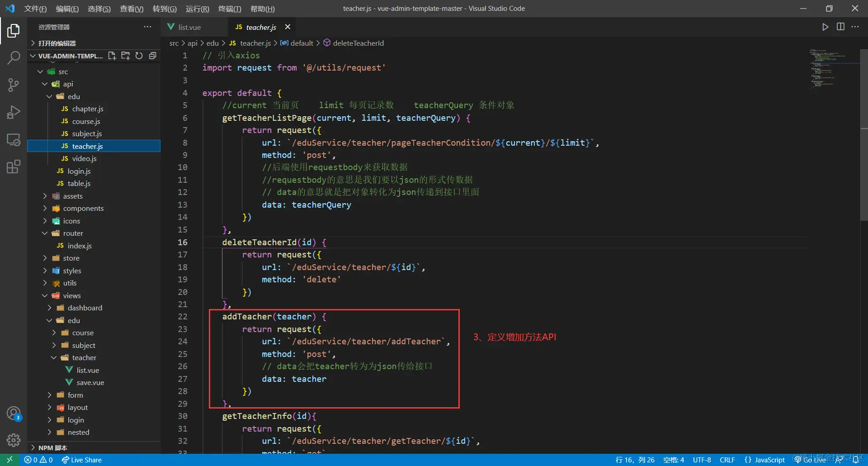Viewport: 868px width, 466px height.
Task: Refresh the explorer file tree
Action: [139, 56]
